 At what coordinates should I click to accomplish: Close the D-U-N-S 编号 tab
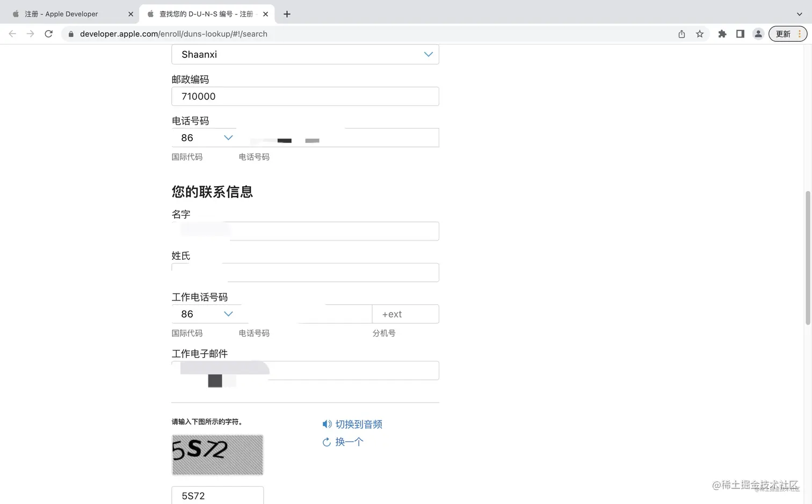point(265,14)
